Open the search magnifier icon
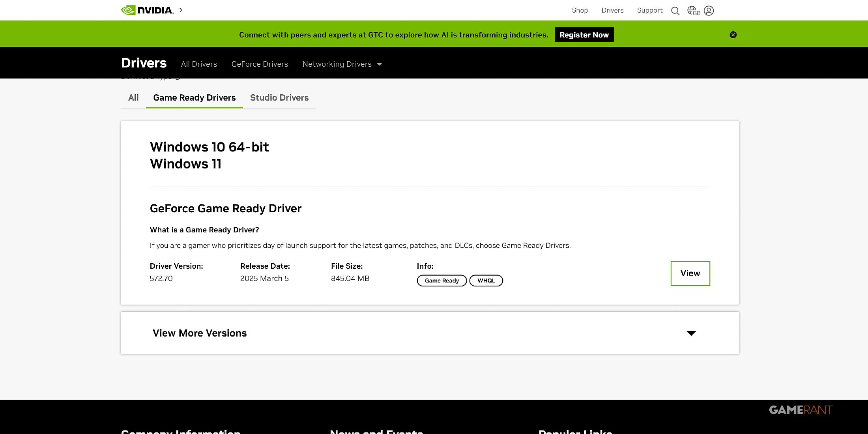 pos(675,11)
